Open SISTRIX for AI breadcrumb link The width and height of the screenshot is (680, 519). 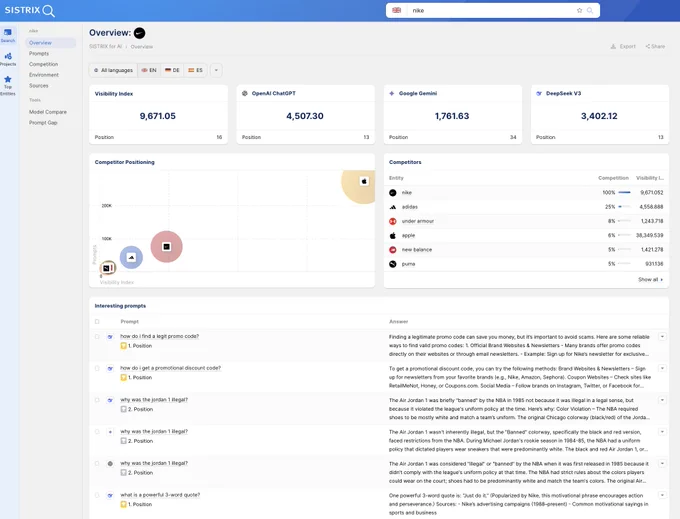click(105, 46)
